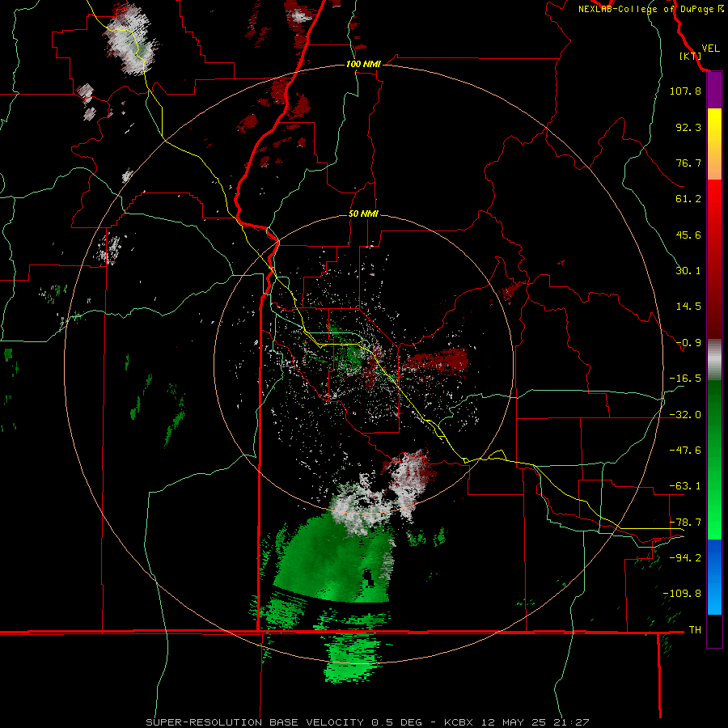Click the -0.9 velocity scale value
Viewport: 728px width, 728px height.
tap(688, 343)
